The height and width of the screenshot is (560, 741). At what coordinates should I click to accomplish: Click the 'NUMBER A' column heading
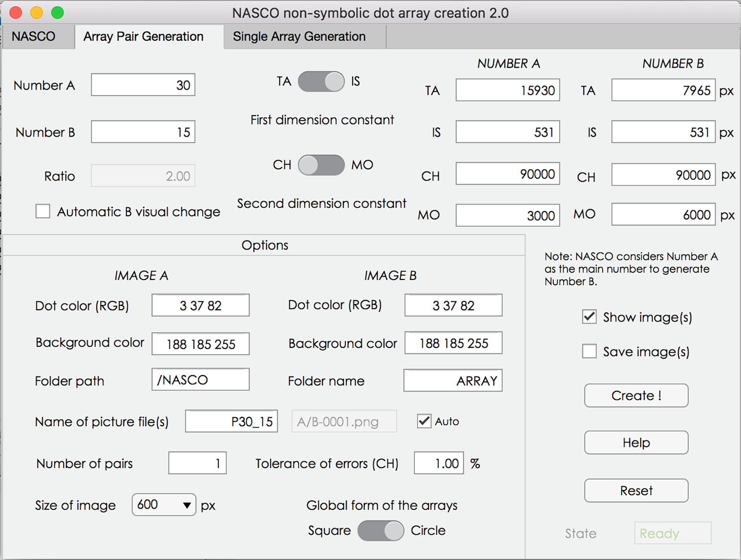click(508, 64)
